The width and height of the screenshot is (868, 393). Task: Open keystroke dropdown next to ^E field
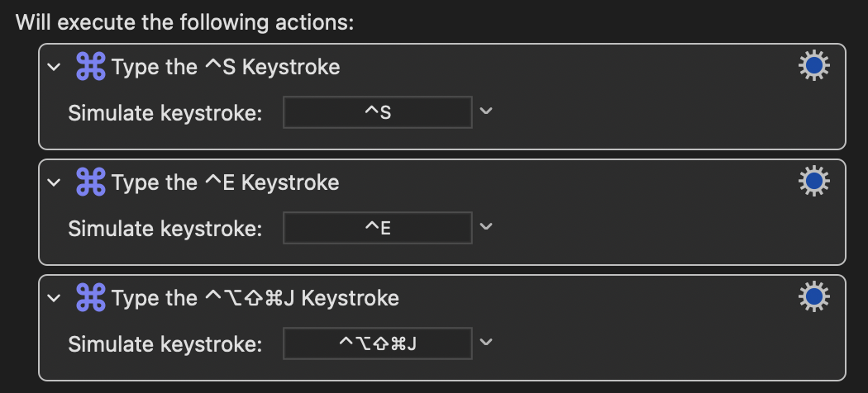point(486,226)
